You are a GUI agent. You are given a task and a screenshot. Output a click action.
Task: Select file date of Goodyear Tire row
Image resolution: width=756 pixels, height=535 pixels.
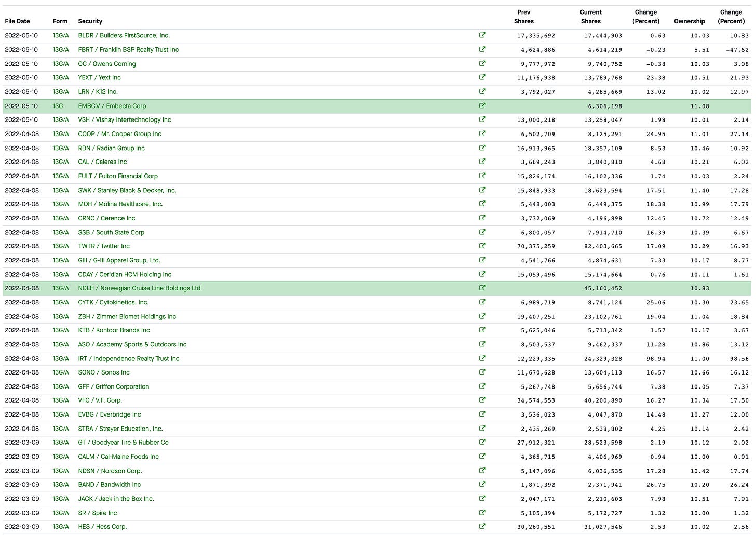[21, 442]
